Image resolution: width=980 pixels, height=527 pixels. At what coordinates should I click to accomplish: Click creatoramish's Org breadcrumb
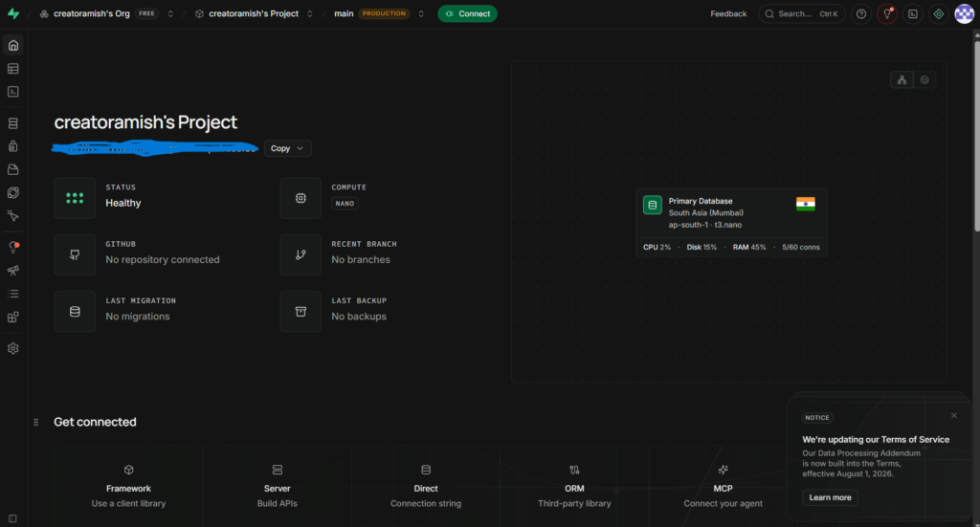click(92, 13)
